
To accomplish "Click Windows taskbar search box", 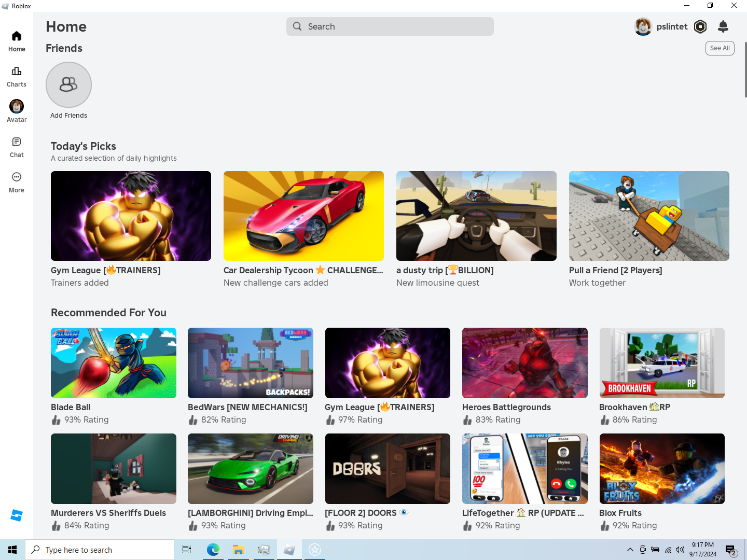I will [100, 550].
